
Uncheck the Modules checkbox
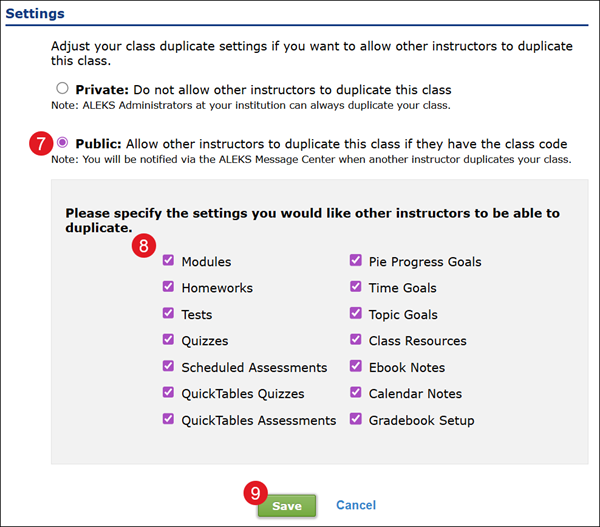(168, 262)
